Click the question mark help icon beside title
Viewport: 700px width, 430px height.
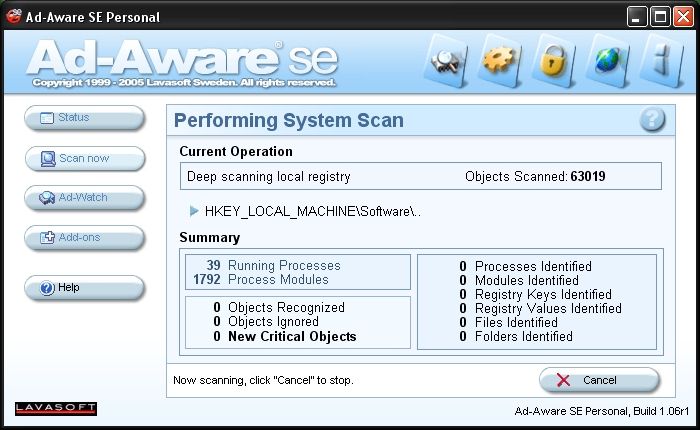[x=652, y=119]
